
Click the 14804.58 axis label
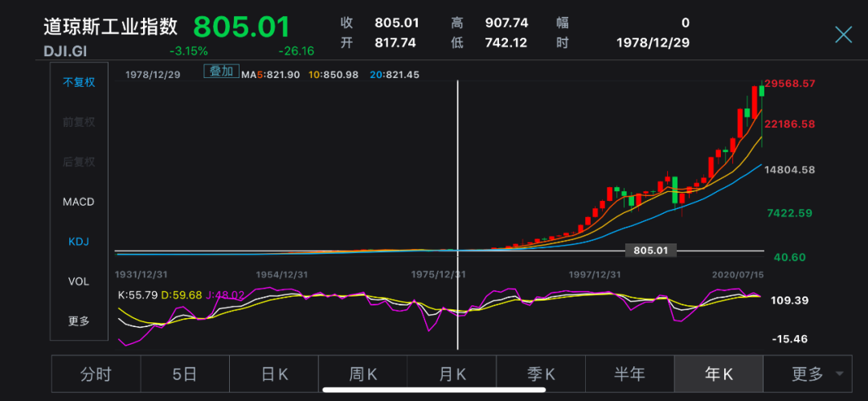(789, 170)
